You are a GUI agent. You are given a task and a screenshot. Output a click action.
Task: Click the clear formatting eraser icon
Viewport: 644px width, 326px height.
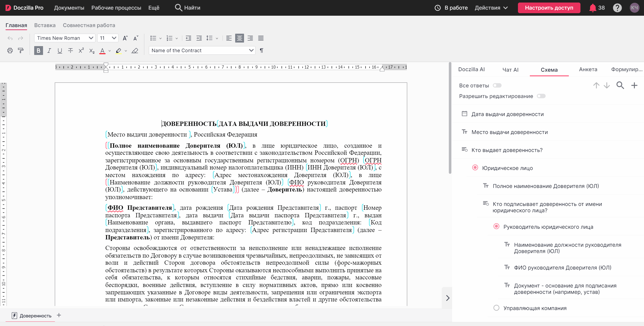coord(135,51)
